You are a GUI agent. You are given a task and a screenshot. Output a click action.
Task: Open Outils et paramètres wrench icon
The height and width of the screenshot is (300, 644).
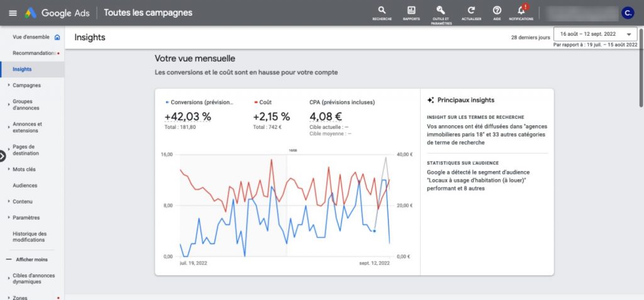click(x=441, y=10)
